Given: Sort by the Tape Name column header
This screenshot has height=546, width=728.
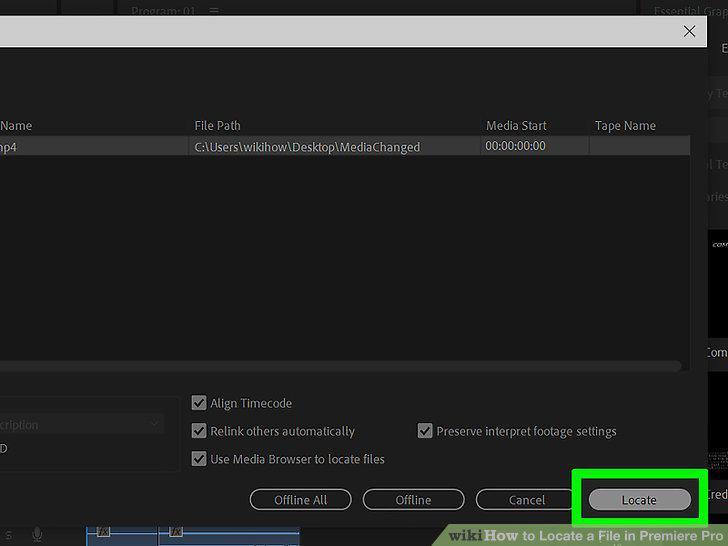Looking at the screenshot, I should point(625,125).
